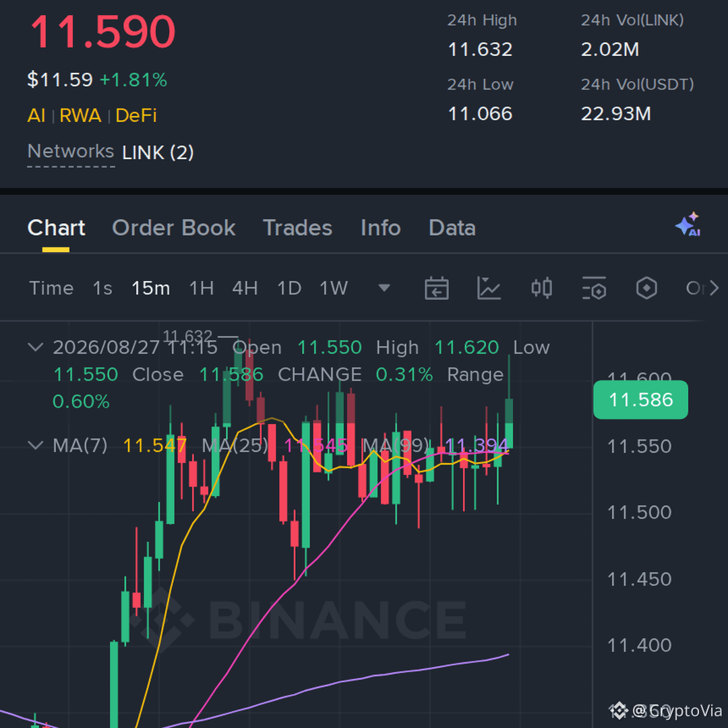Screen dimensions: 728x728
Task: Collapse the OHLC candle details chevron
Action: click(x=36, y=347)
